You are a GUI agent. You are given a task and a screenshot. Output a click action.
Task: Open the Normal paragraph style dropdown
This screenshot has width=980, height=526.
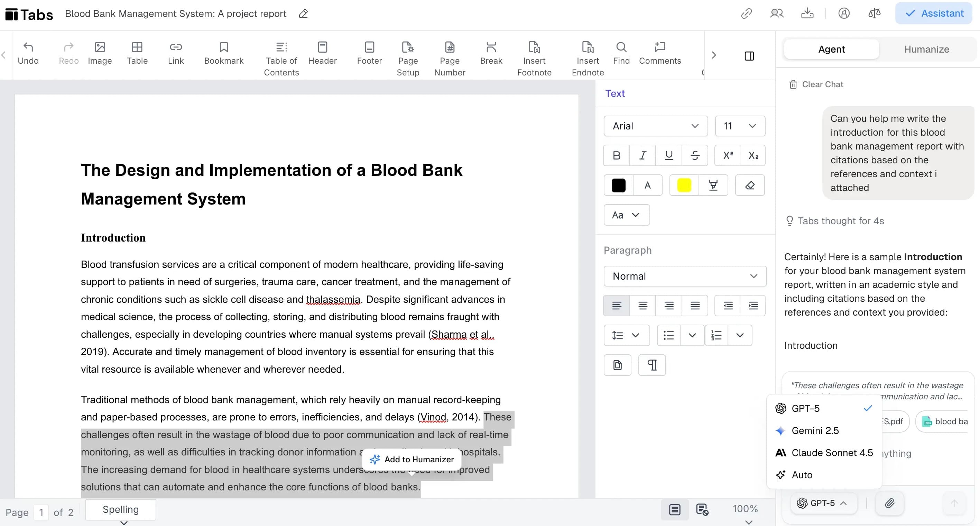tap(684, 276)
